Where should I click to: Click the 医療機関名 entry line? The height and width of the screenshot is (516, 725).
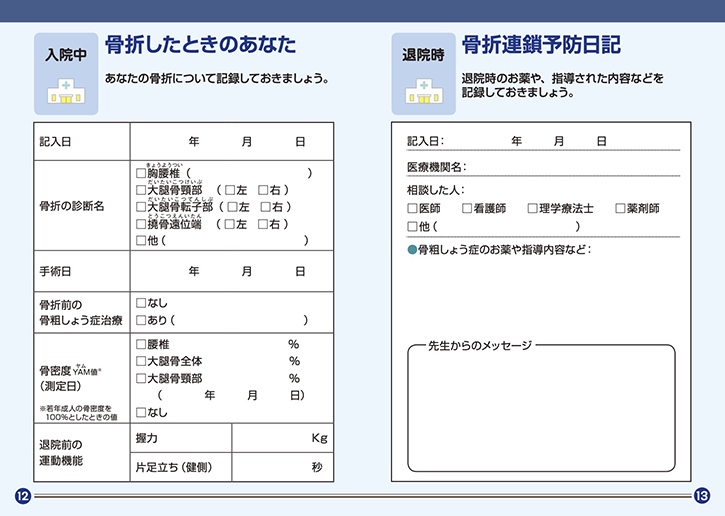point(543,167)
